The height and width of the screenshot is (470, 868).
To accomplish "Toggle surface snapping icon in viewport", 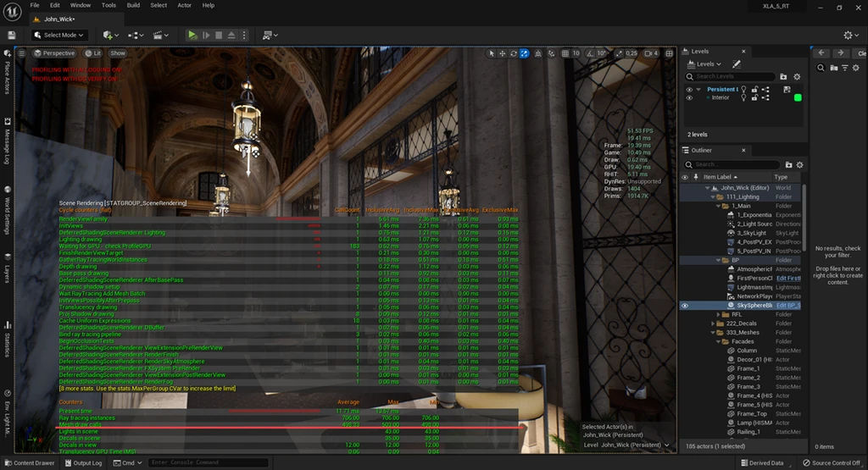I will point(551,53).
